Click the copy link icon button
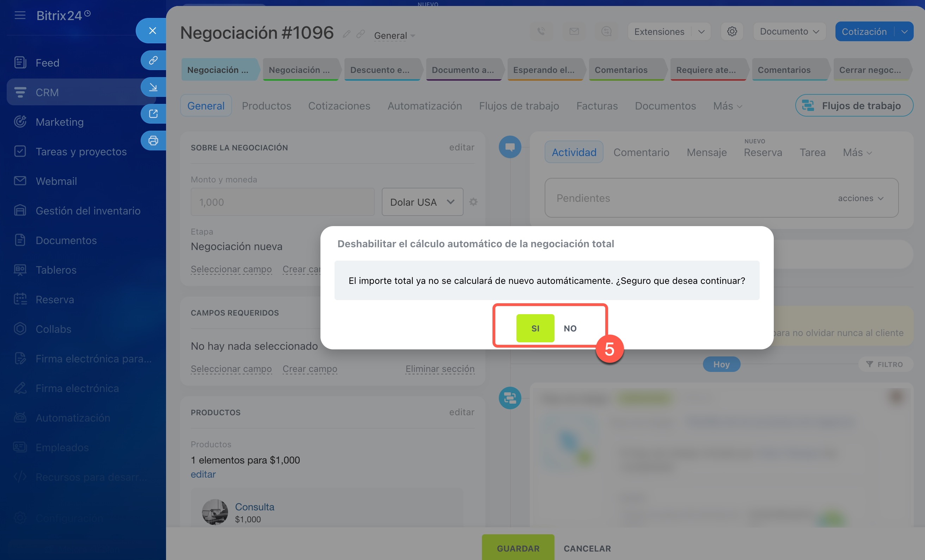925x560 pixels. (153, 60)
